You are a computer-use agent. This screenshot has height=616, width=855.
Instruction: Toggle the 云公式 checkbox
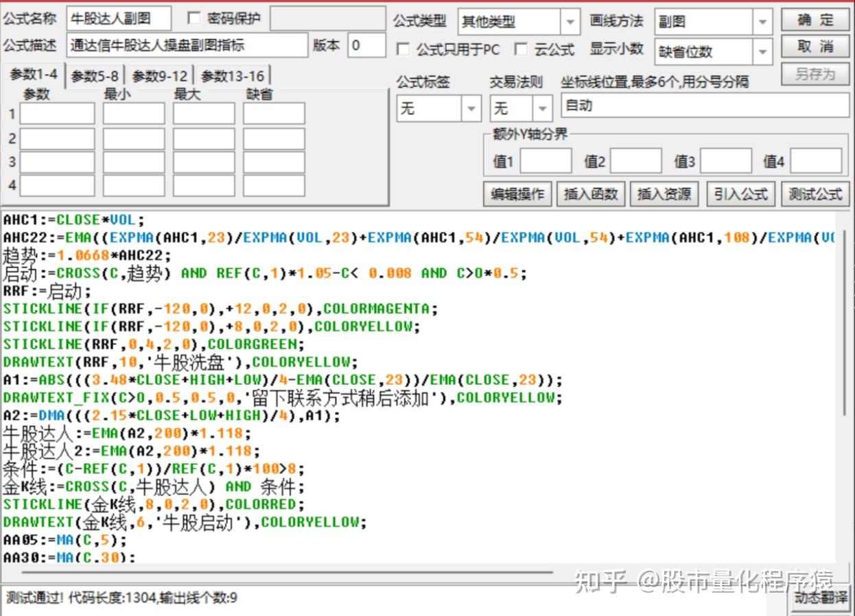522,49
